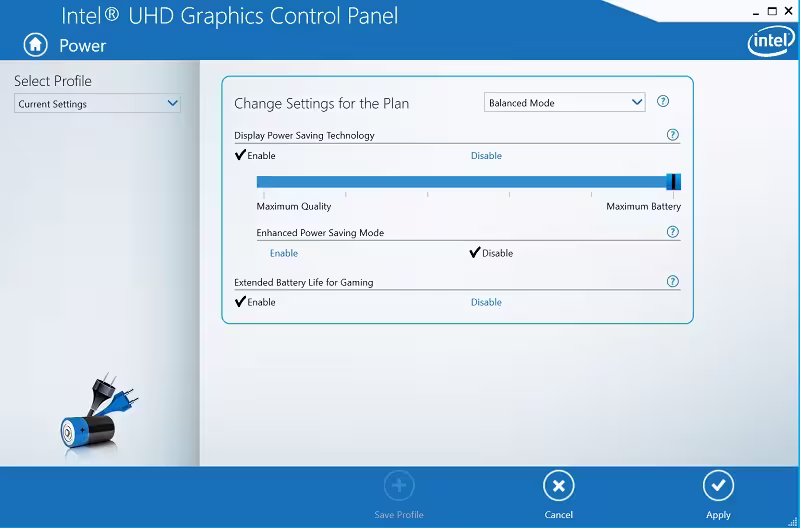Enable Extended Battery Life for Gaming
800x528 pixels.
(x=255, y=302)
